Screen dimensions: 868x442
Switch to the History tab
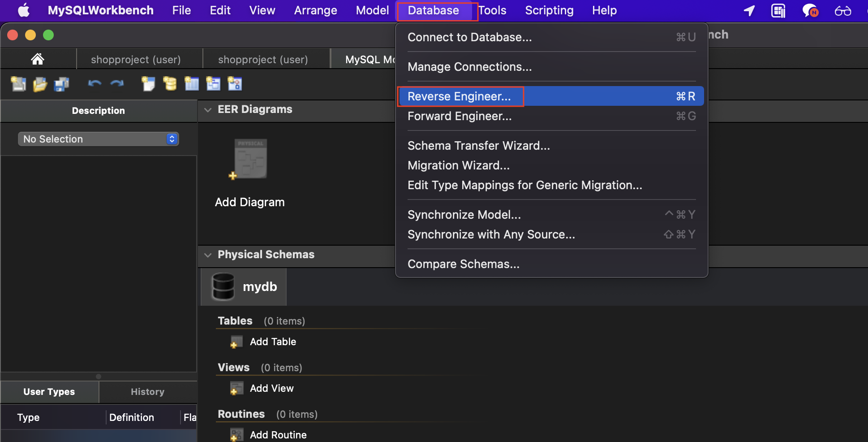[148, 392]
